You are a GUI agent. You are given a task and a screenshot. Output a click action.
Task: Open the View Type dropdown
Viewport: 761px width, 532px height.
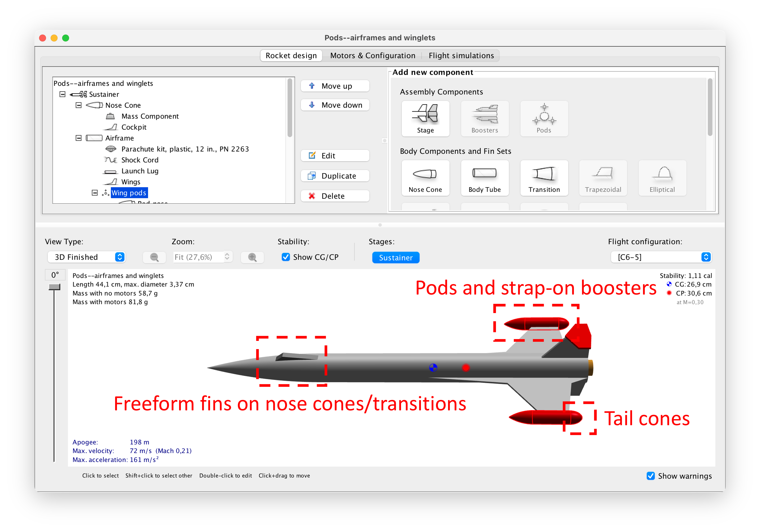(x=86, y=257)
